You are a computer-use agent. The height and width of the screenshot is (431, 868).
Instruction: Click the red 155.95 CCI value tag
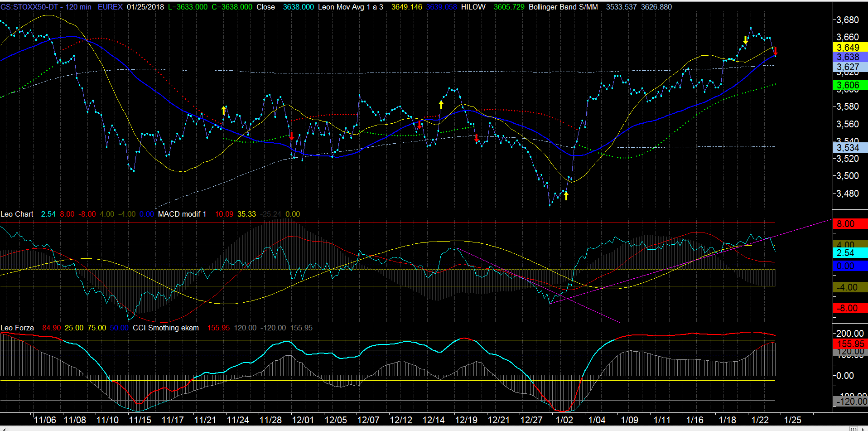click(850, 344)
